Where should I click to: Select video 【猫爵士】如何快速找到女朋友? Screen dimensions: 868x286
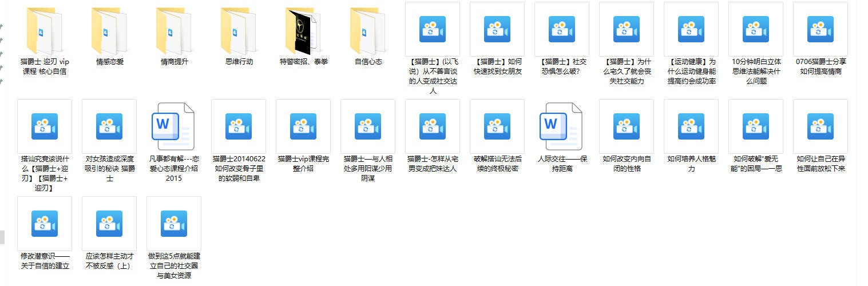point(497,29)
